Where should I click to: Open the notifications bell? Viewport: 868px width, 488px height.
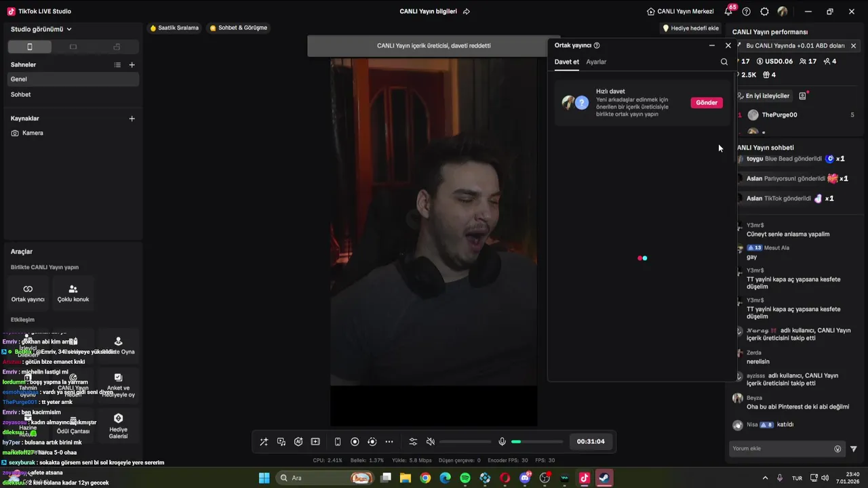click(x=728, y=12)
